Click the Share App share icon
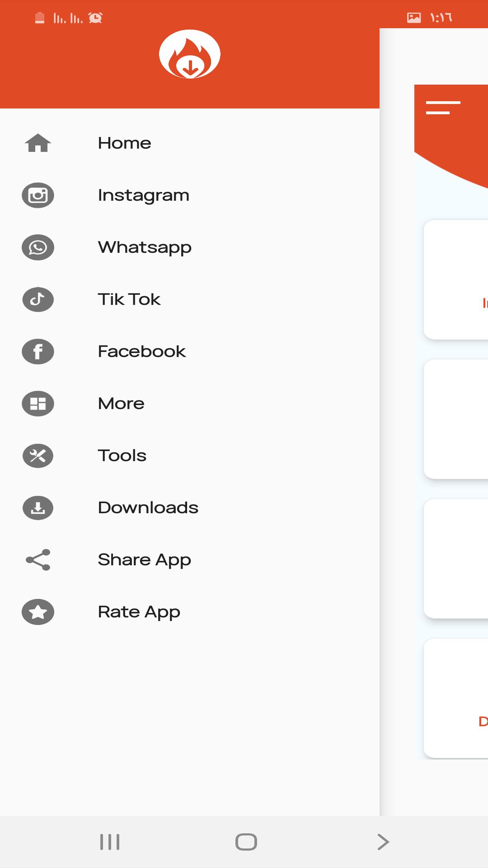Screen dimensions: 488x868 [x=38, y=560]
